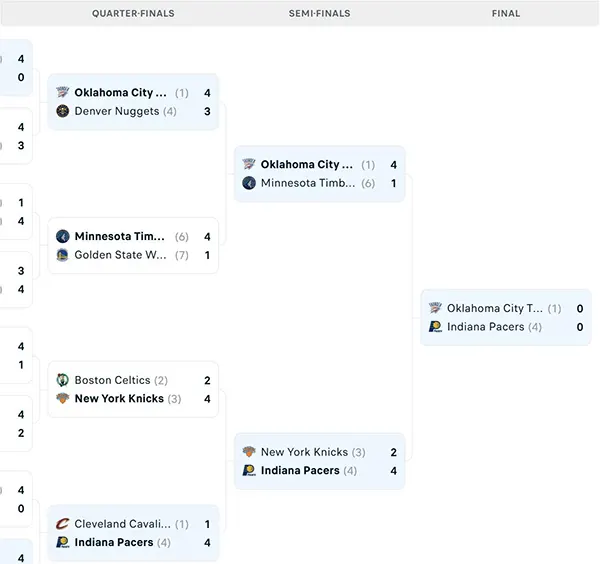This screenshot has width=600, height=564.
Task: Open Denver Nuggets team in quarter-finals
Action: click(117, 111)
